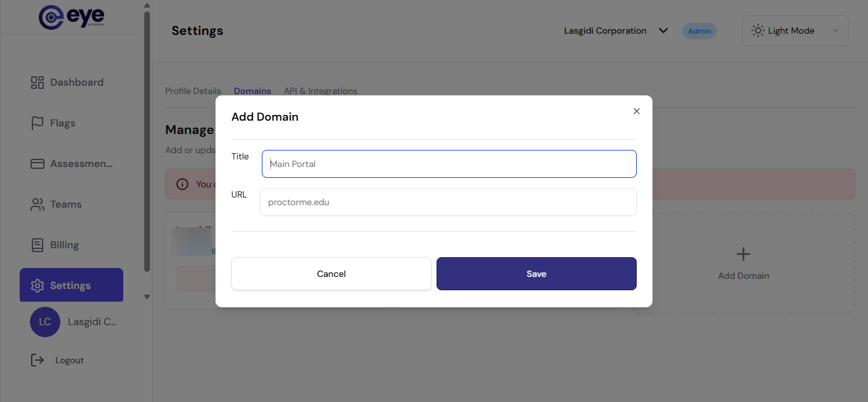The image size is (868, 402).
Task: Click the info icon in alert banner
Action: [182, 184]
